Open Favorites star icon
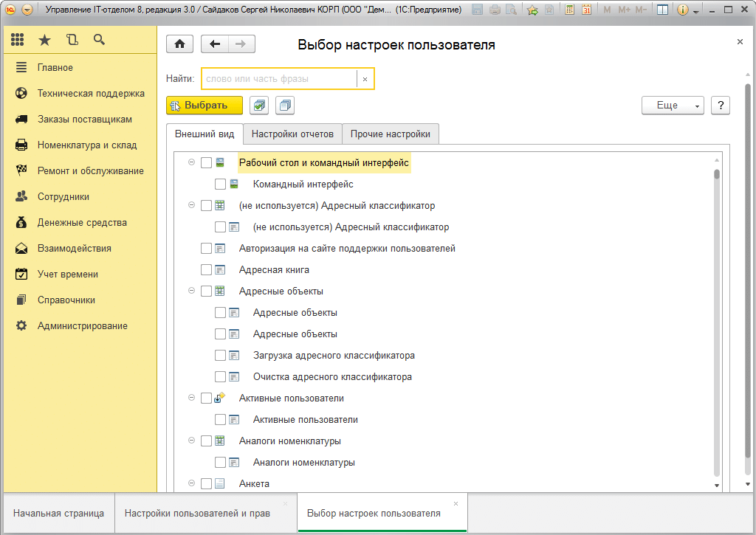This screenshot has height=535, width=756. 44,40
